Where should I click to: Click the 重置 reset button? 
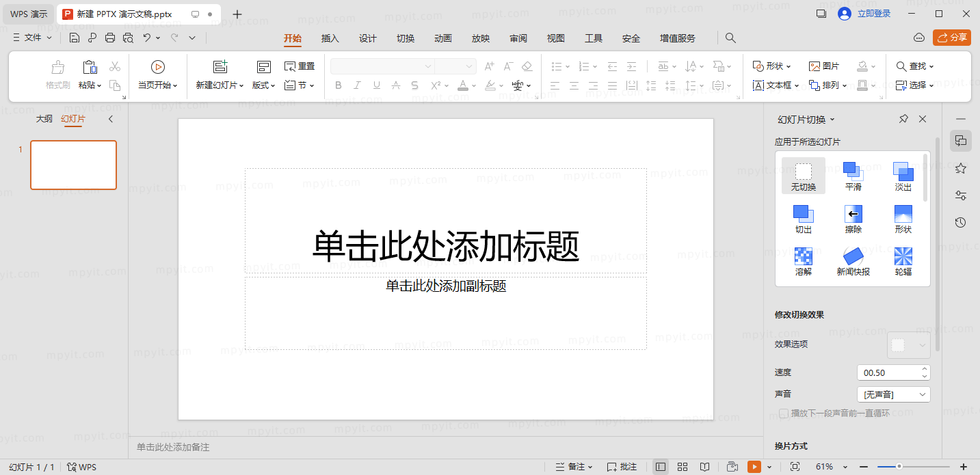pos(300,66)
